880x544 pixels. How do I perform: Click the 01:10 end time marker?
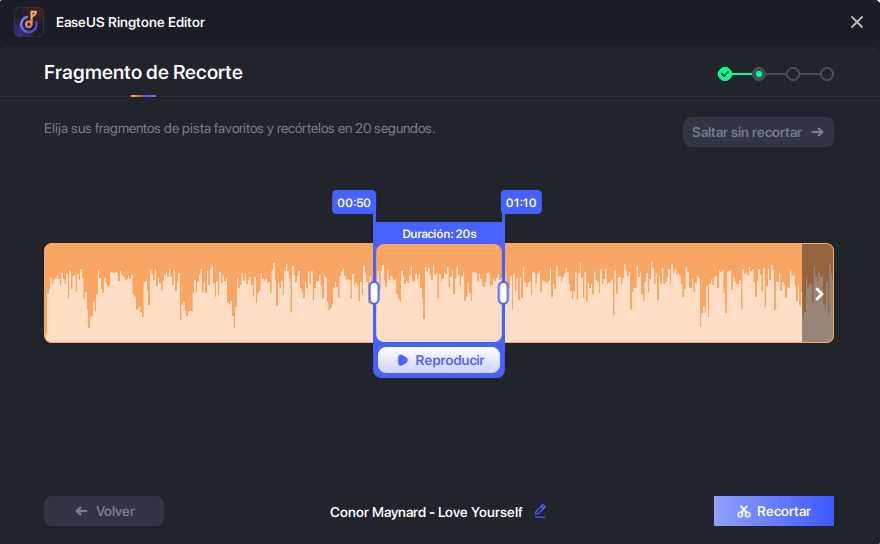tap(521, 203)
